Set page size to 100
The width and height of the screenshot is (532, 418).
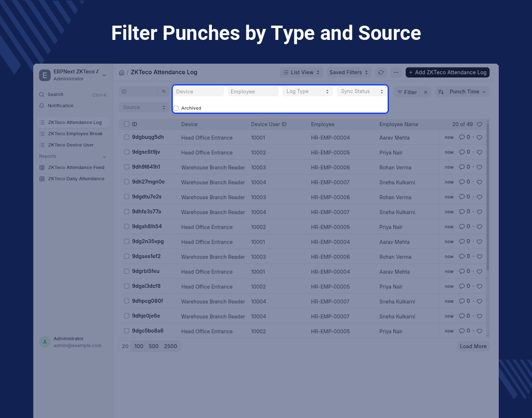coord(139,346)
